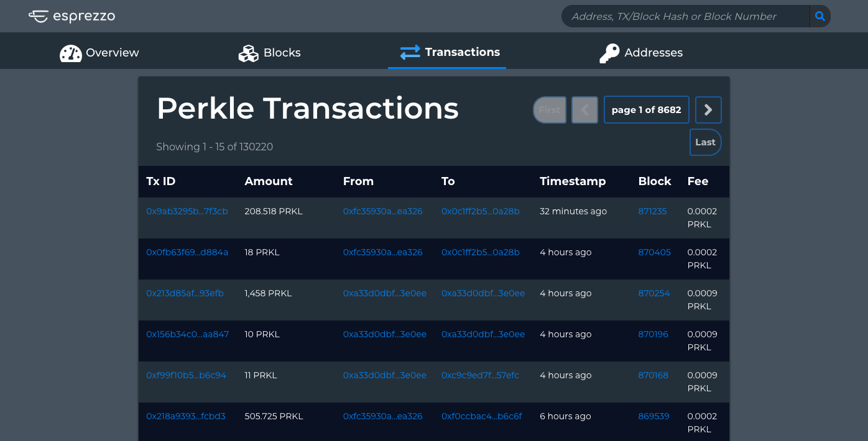This screenshot has width=868, height=441.
Task: Click the previous page arrow
Action: [584, 110]
